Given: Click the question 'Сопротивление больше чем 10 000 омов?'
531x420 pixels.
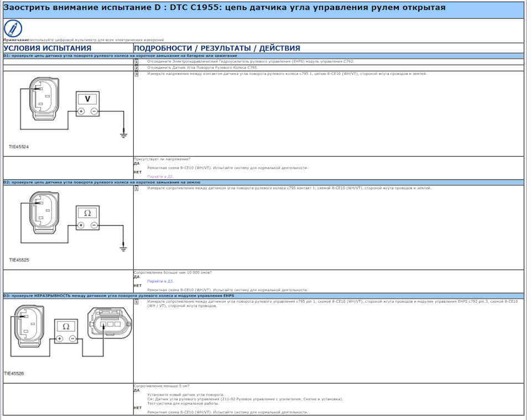Looking at the screenshot, I should pyautogui.click(x=173, y=273).
